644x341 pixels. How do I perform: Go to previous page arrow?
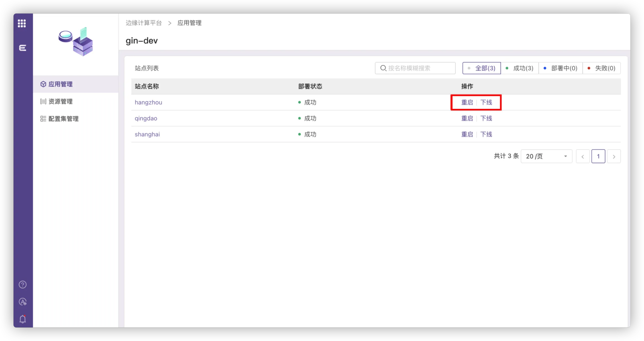coord(583,157)
